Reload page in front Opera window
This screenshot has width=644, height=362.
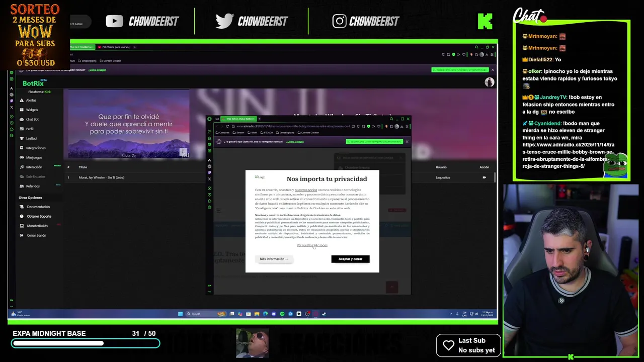(x=227, y=126)
